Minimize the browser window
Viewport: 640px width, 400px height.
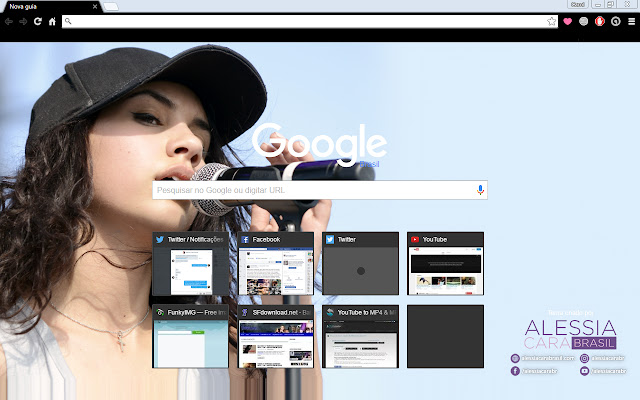pyautogui.click(x=598, y=4)
